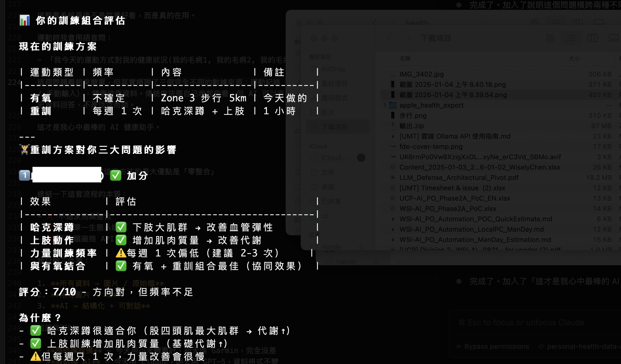Collapse the iCloud sidebar section
The width and height of the screenshot is (621, 364).
(x=317, y=146)
